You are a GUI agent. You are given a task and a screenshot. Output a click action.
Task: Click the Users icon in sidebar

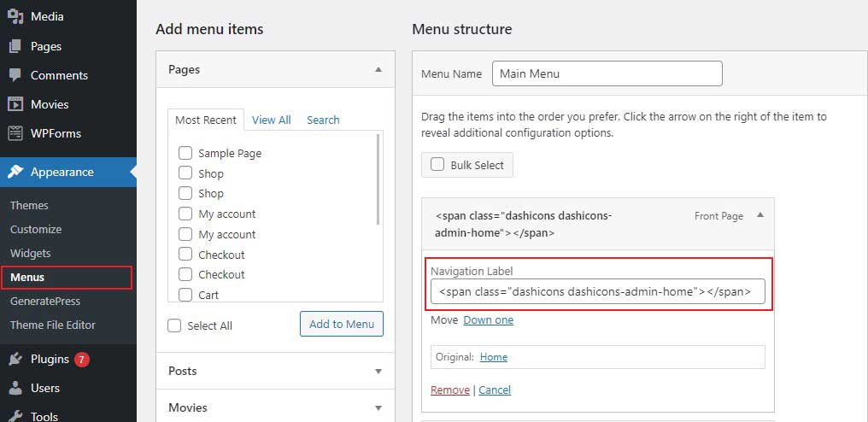[x=15, y=388]
